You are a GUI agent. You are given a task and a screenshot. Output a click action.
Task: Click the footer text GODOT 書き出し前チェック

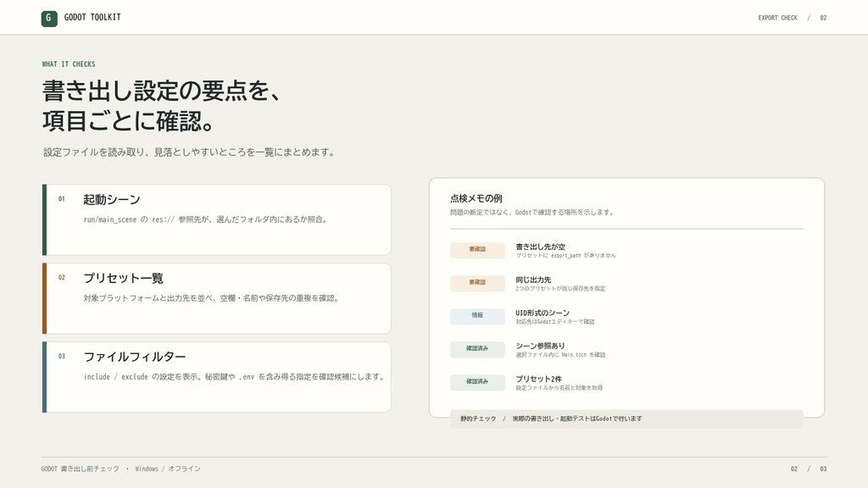[81, 469]
